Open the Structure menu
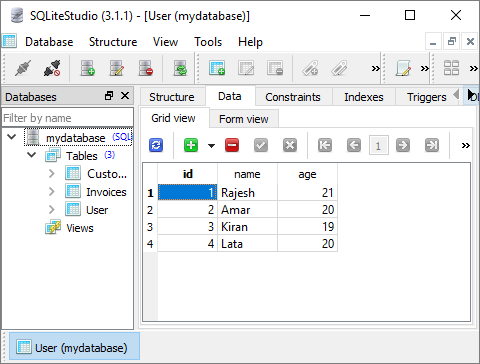The image size is (480, 364). coord(113,42)
